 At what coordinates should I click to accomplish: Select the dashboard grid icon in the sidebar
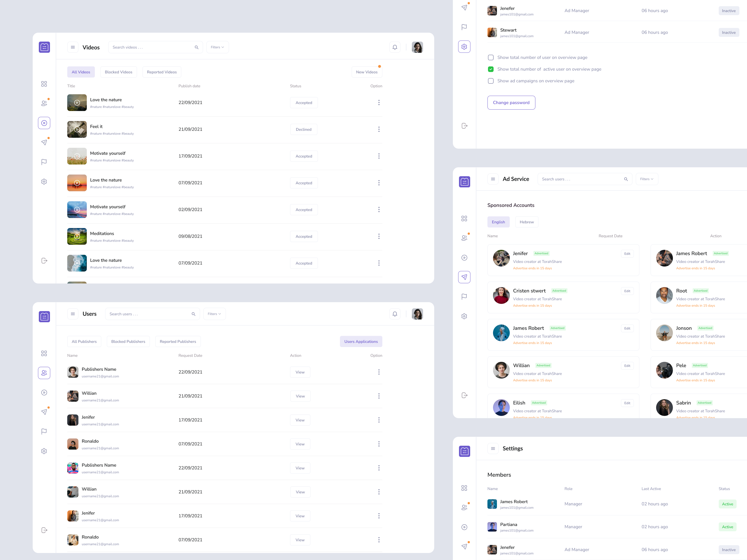(x=44, y=84)
